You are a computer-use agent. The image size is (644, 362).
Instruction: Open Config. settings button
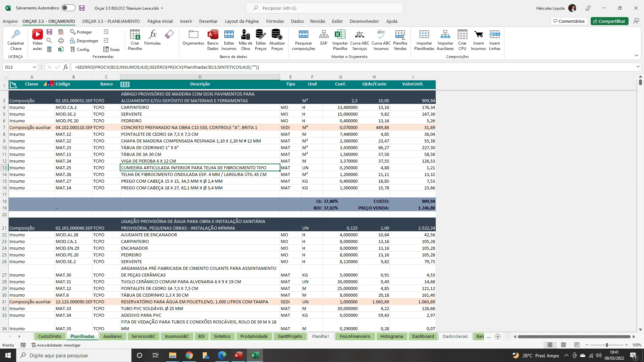pos(80,49)
